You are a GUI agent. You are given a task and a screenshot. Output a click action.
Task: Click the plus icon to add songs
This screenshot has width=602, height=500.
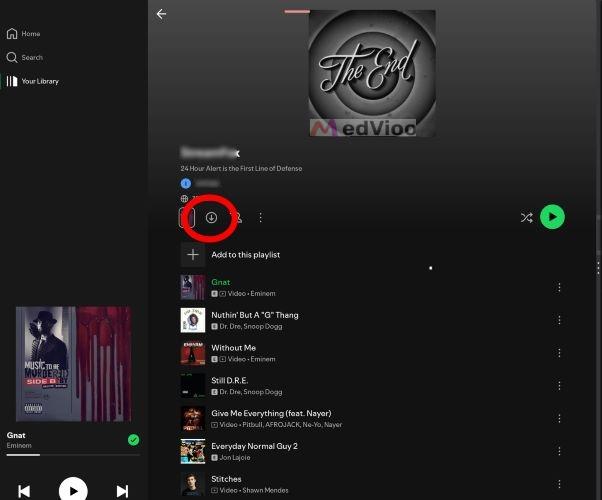pos(193,255)
